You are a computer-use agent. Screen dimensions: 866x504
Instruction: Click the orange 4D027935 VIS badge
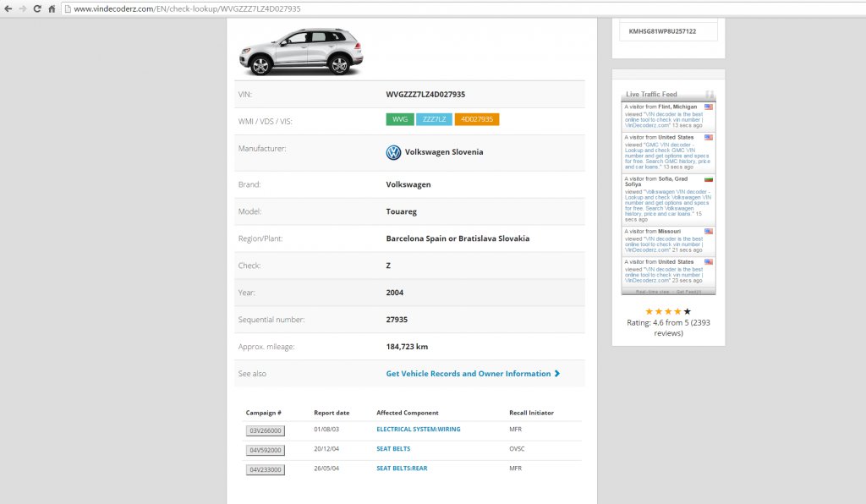pos(477,119)
